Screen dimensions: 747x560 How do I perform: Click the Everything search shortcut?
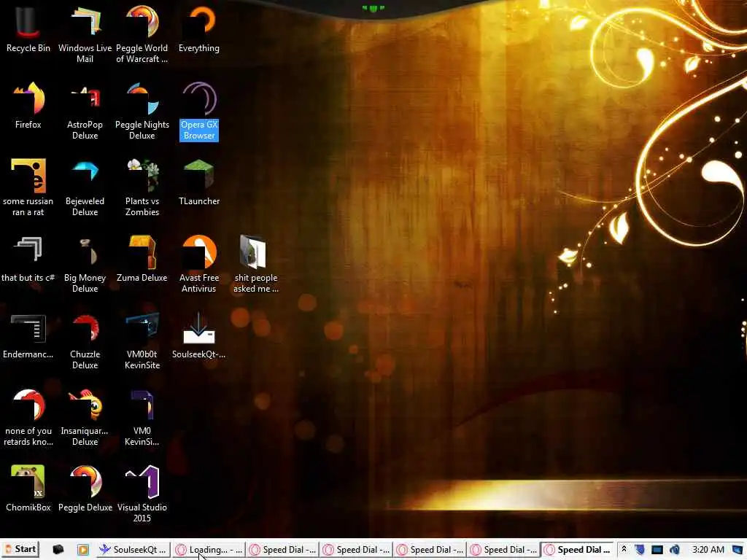[199, 28]
